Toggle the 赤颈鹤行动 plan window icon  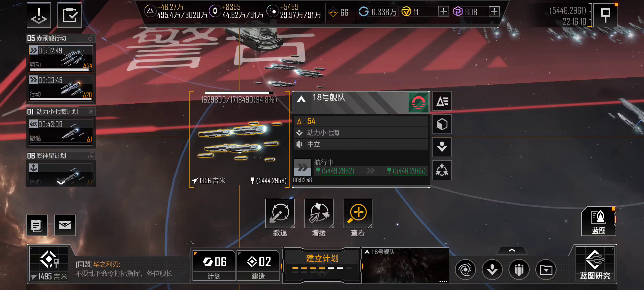[91, 38]
